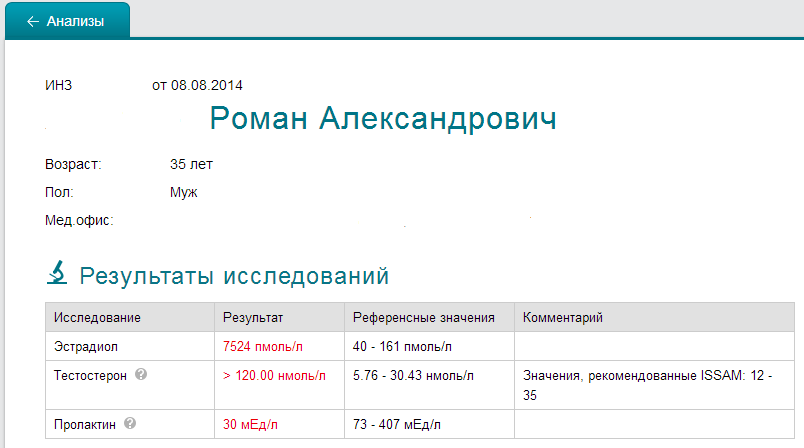Click the microscope icon beside Результаты исследований
This screenshot has width=804, height=448.
coord(58,273)
